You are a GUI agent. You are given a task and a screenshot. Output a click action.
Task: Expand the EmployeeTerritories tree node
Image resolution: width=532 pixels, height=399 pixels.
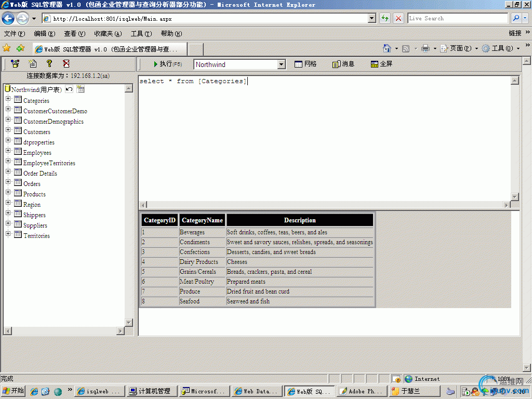[8, 161]
